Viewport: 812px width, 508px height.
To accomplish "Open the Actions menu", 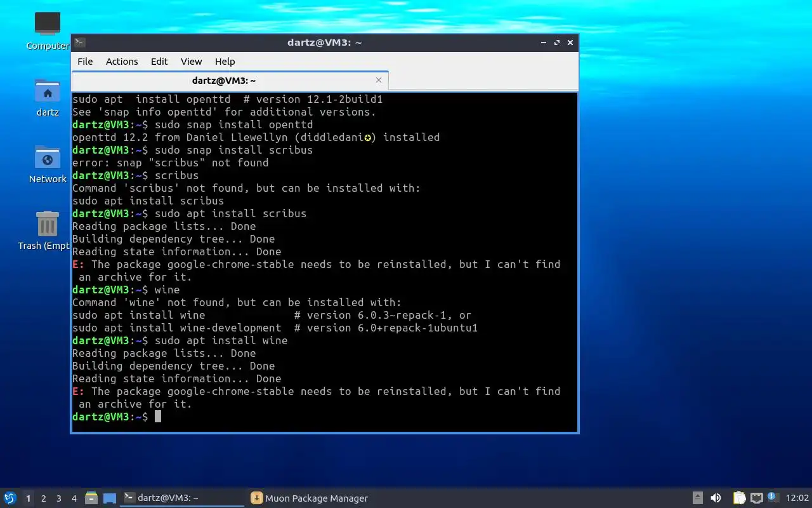I will tap(122, 62).
